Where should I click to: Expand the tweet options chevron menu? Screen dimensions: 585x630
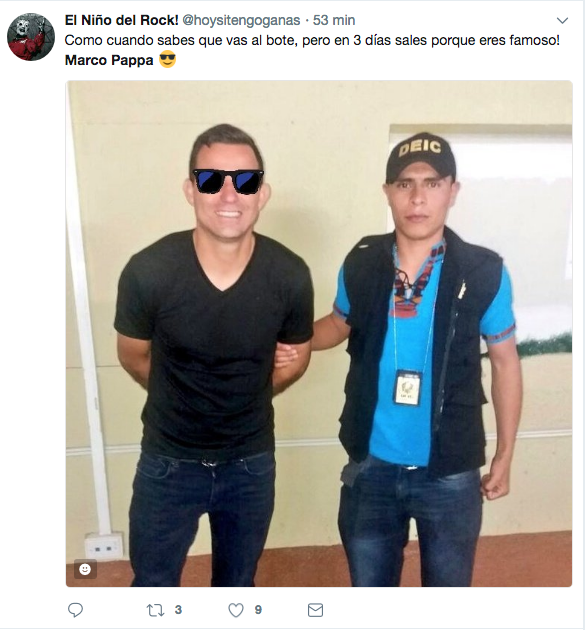click(562, 20)
